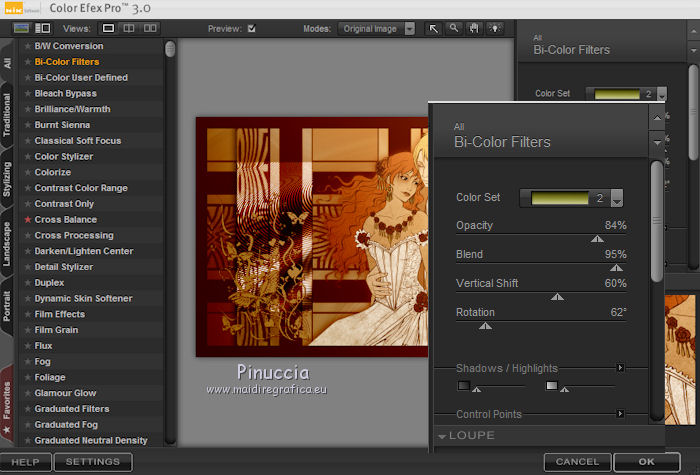
Task: Toggle the Preview checkbox
Action: [252, 28]
